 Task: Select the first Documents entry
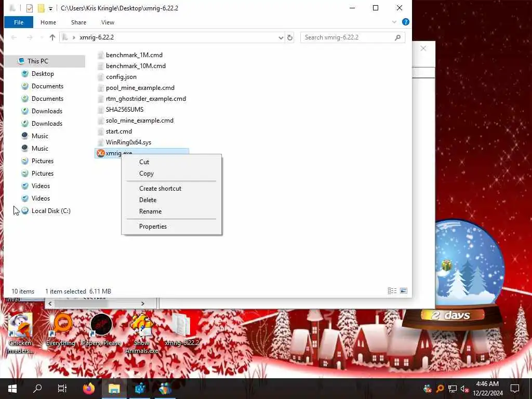point(47,86)
